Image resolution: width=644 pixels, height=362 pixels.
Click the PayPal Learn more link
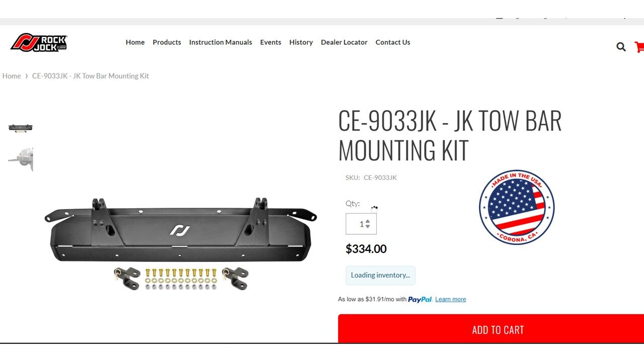[x=450, y=299]
